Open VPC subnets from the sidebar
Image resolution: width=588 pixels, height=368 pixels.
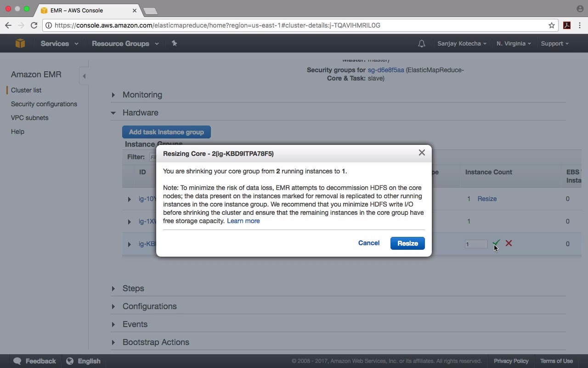(x=29, y=118)
